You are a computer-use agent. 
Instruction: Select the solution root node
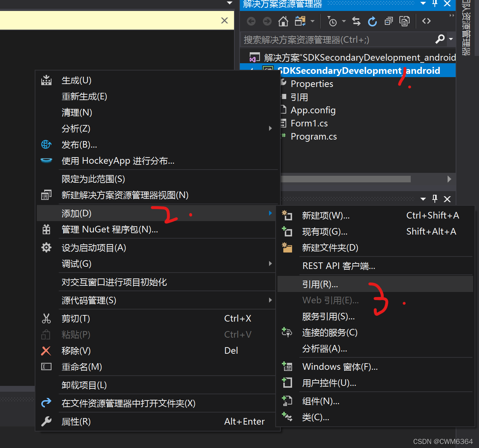tap(360, 57)
